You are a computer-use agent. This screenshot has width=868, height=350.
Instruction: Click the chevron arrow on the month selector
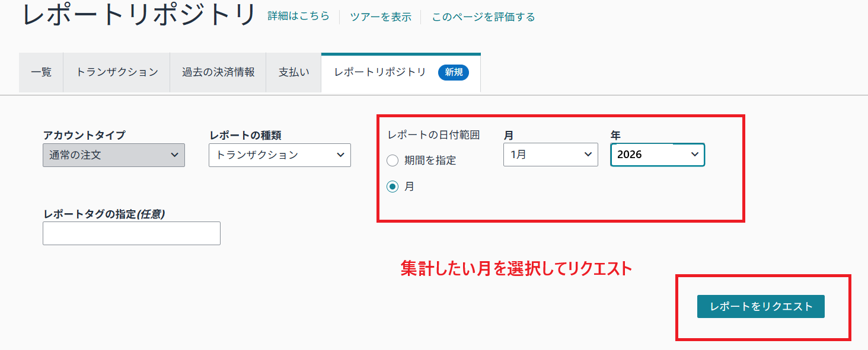click(x=588, y=155)
